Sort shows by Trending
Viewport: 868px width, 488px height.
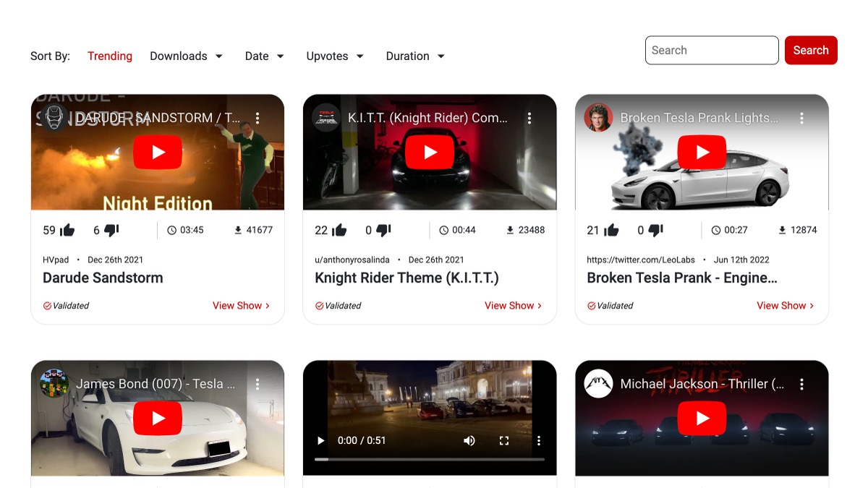[x=110, y=56]
